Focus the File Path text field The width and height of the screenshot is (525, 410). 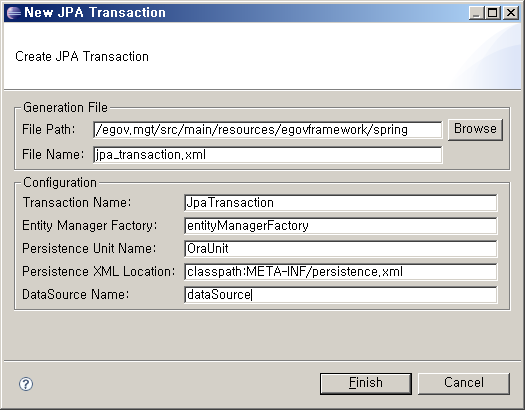pos(268,130)
